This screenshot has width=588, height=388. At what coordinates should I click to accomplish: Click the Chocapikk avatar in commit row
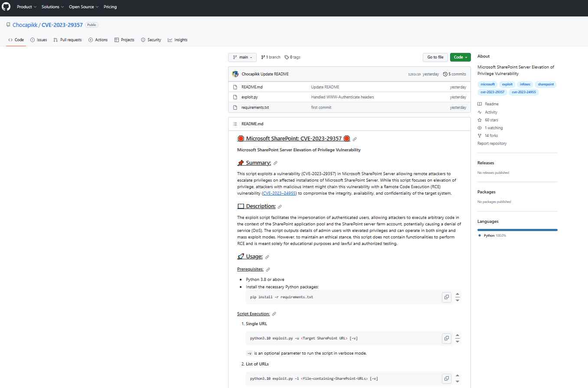click(235, 74)
